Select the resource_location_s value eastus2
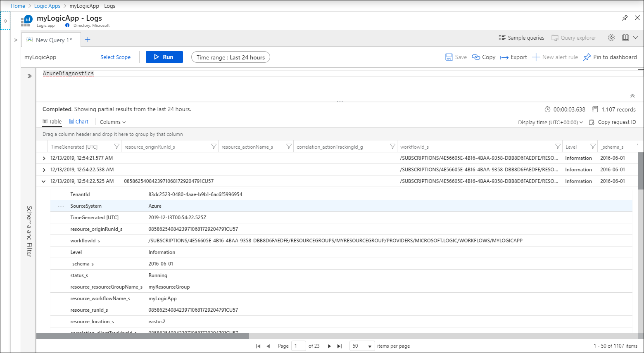This screenshot has height=353, width=644. pyautogui.click(x=157, y=322)
